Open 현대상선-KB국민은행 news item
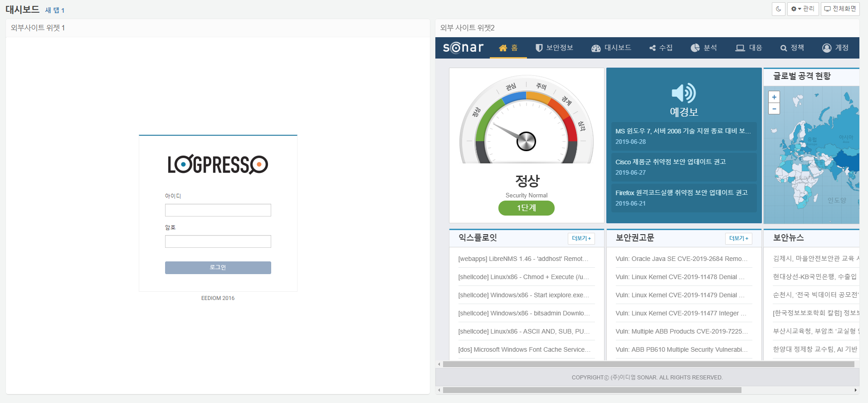This screenshot has height=403, width=868. pos(816,277)
